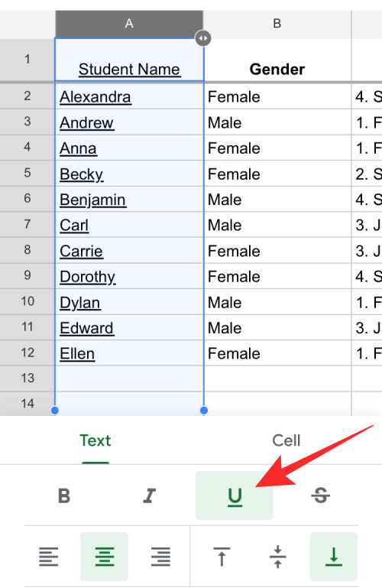The image size is (382, 588).
Task: Toggle bold text formatting
Action: pos(64,495)
